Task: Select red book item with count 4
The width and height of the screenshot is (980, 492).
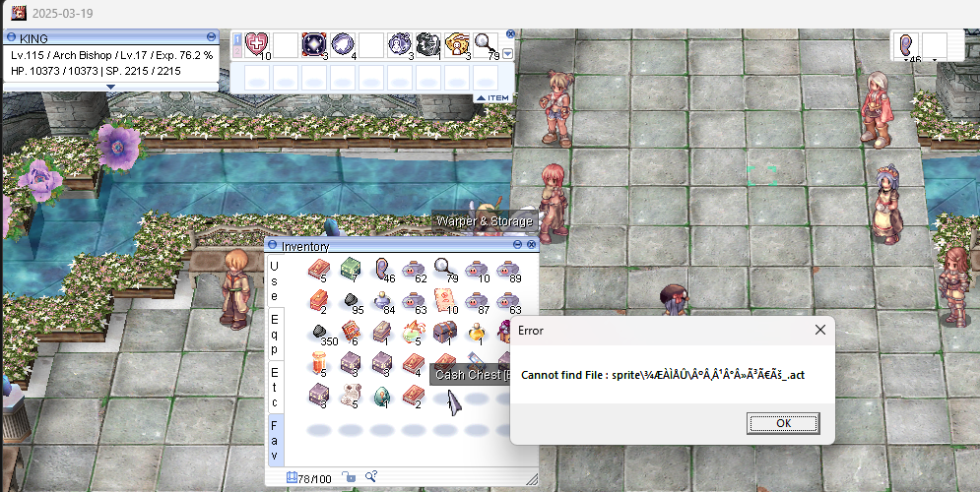Action: 413,364
